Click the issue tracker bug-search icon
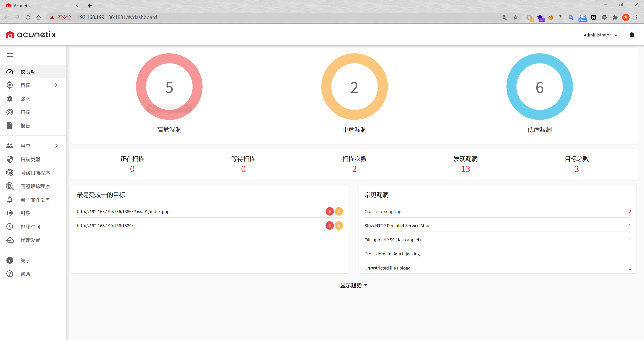 pyautogui.click(x=10, y=186)
